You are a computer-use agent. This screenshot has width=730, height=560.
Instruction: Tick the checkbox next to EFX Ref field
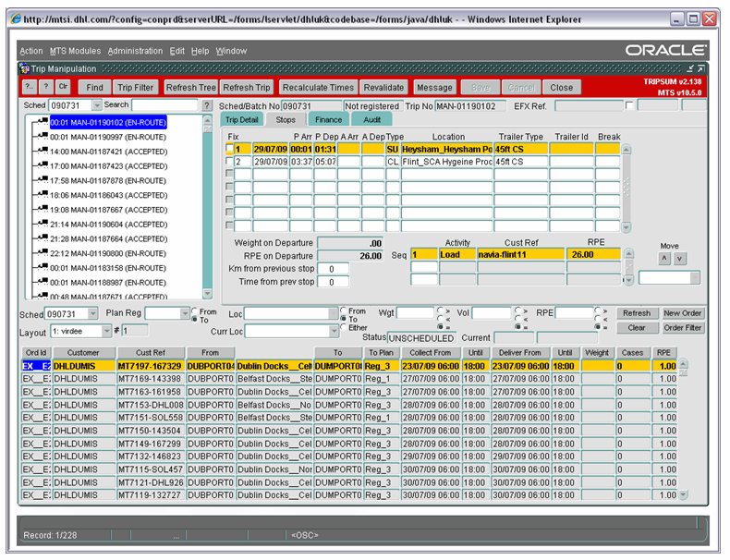(x=629, y=105)
